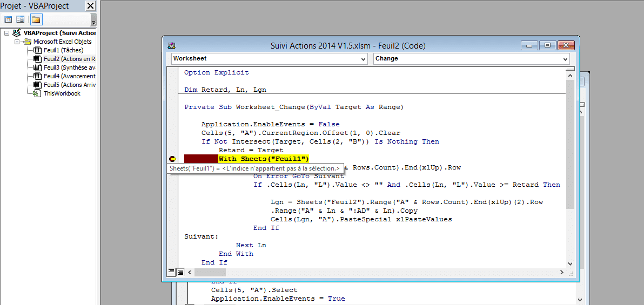This screenshot has width=644, height=305.
Task: Close the Projet - VBAProject panel
Action: click(x=91, y=6)
